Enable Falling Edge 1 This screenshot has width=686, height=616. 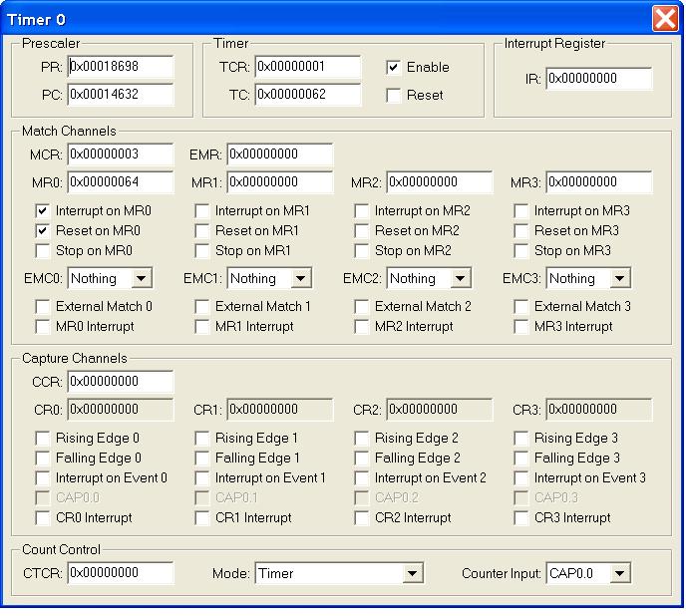point(201,459)
